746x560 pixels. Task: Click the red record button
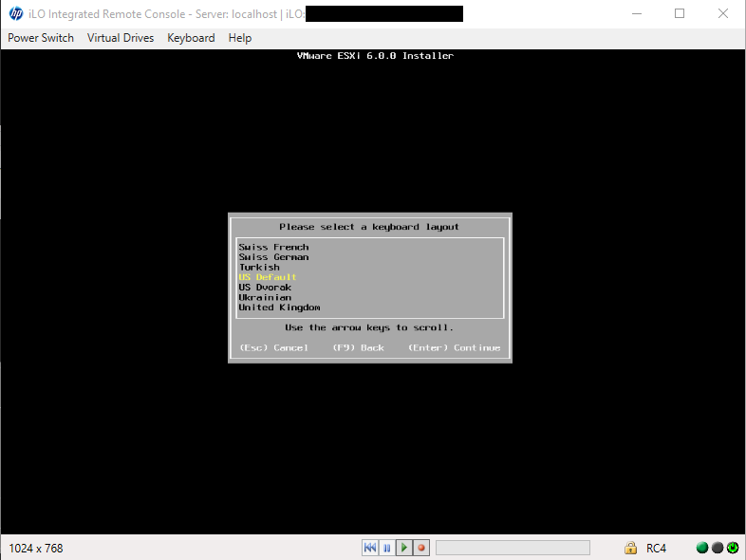421,548
